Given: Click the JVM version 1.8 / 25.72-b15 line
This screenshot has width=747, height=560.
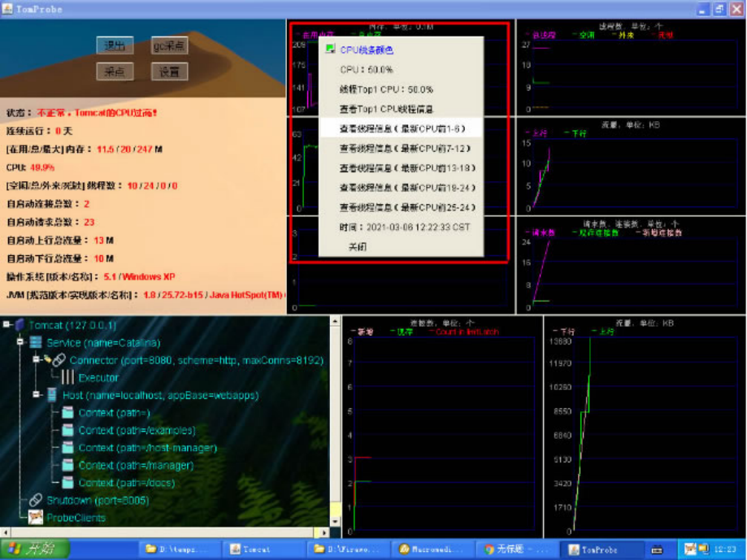Looking at the screenshot, I should tap(145, 295).
